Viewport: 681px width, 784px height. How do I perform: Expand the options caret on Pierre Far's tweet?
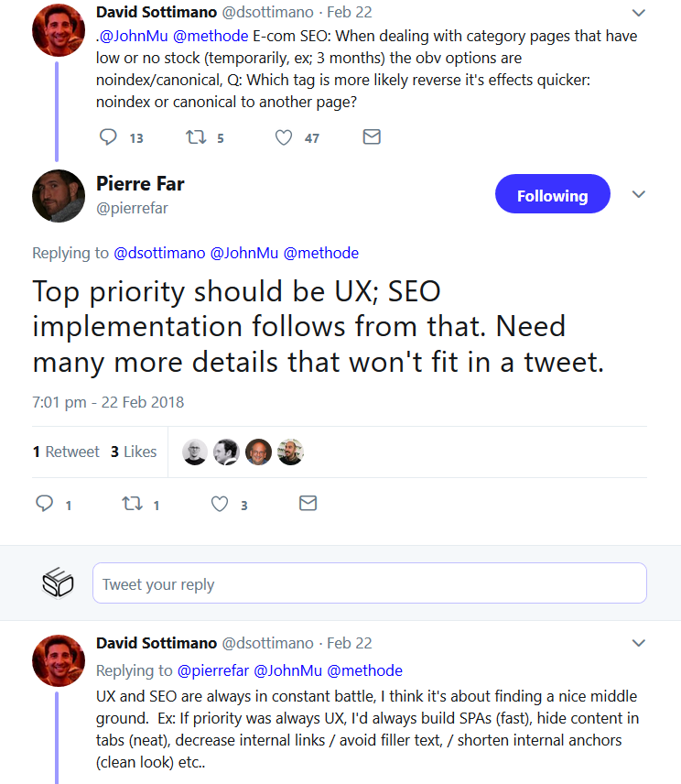pos(638,193)
